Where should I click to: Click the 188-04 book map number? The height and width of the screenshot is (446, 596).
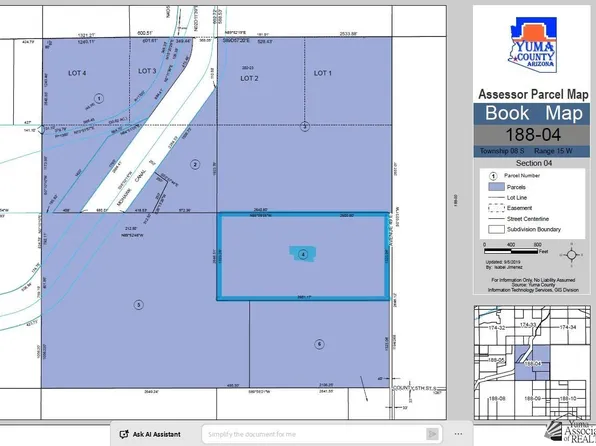(533, 135)
